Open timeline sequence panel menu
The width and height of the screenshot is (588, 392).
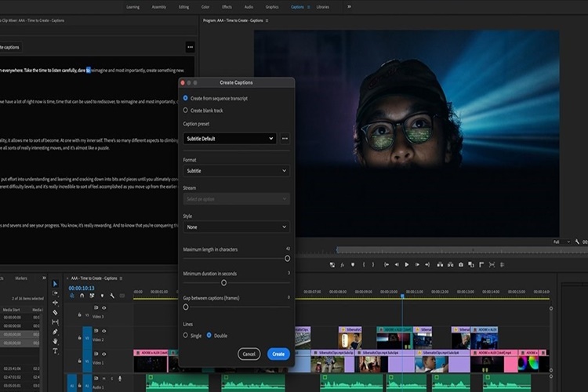pyautogui.click(x=121, y=278)
